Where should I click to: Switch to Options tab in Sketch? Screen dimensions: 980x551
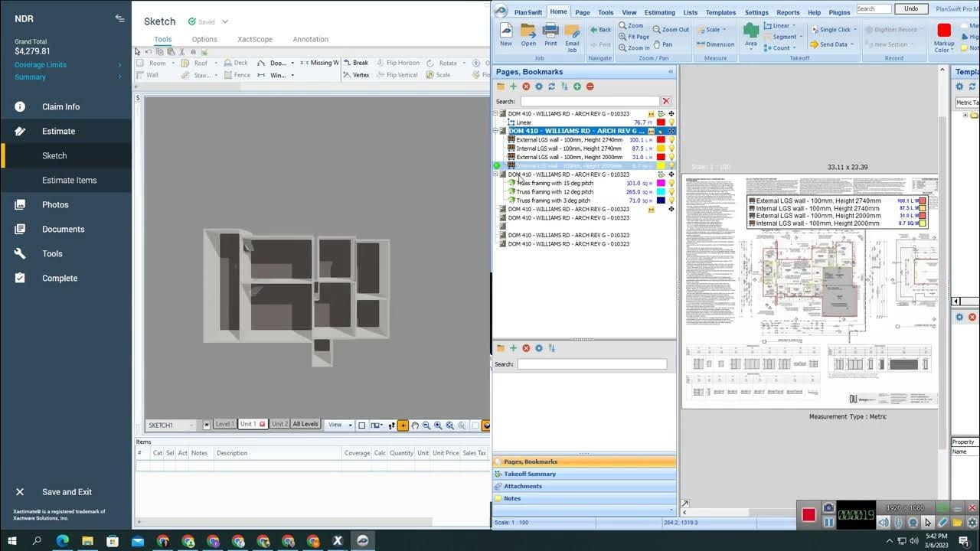click(x=204, y=40)
